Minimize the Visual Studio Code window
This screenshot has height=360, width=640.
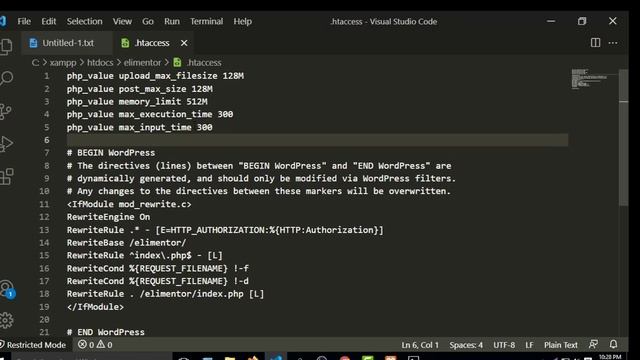click(551, 21)
